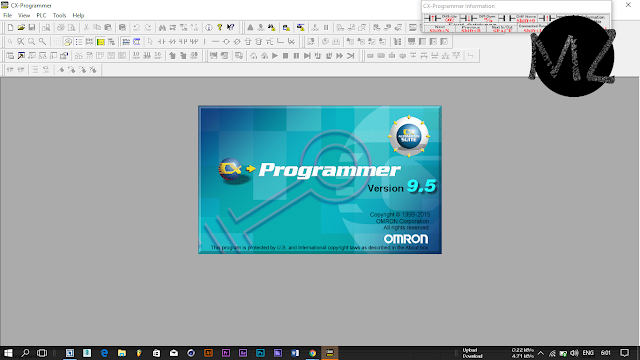
Task: Toggle the Output Window yellow-green icon
Action: [100, 42]
